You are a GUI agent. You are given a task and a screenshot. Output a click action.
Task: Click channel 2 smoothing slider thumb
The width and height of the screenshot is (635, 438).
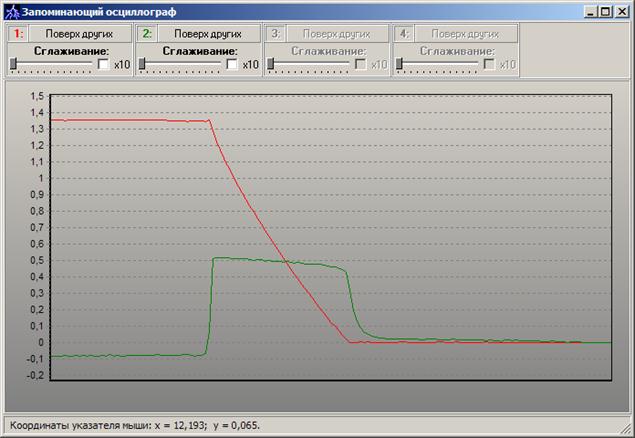[x=142, y=63]
